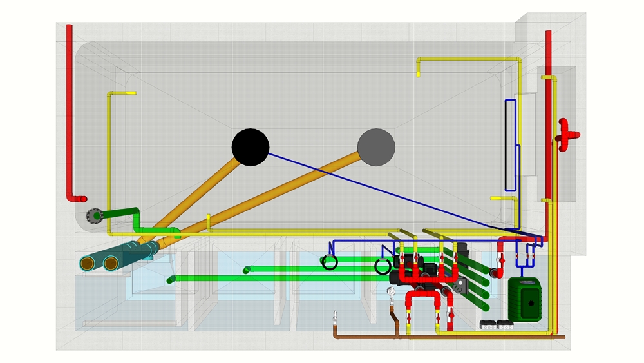The image size is (644, 363).
Task: Select the red T-shaped pipe fitting at the right
Action: (x=566, y=135)
